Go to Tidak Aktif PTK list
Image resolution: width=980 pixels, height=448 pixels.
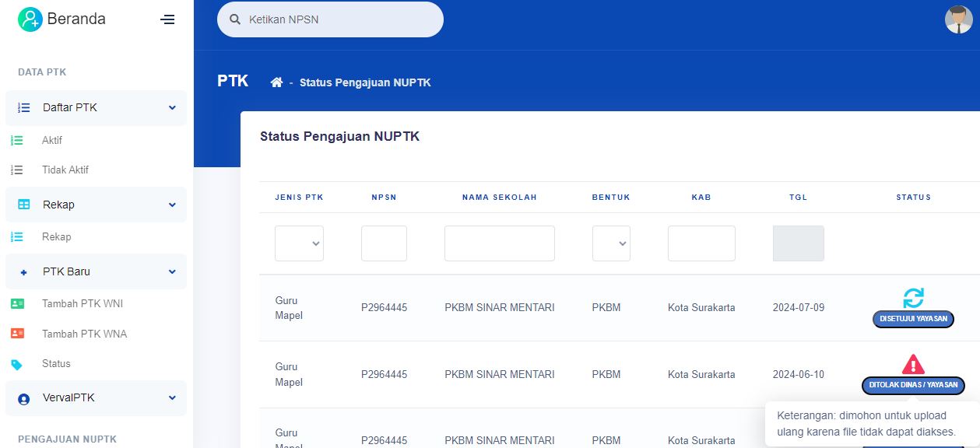65,170
